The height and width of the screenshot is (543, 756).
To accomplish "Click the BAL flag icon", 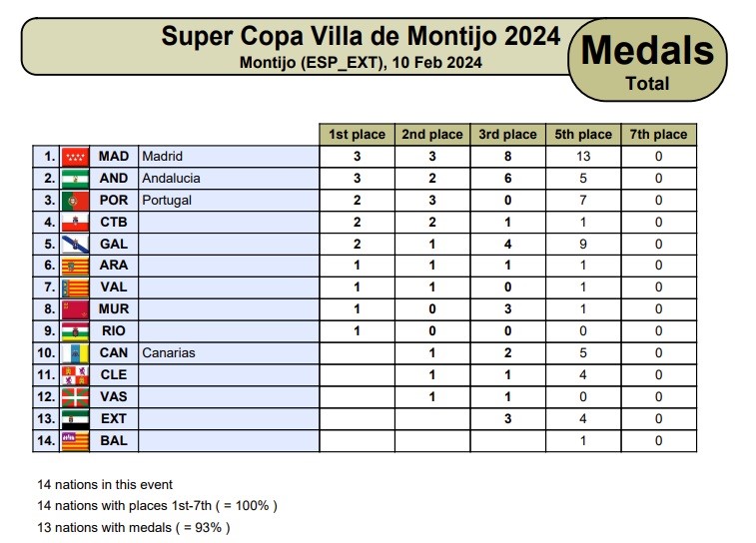I will point(76,440).
